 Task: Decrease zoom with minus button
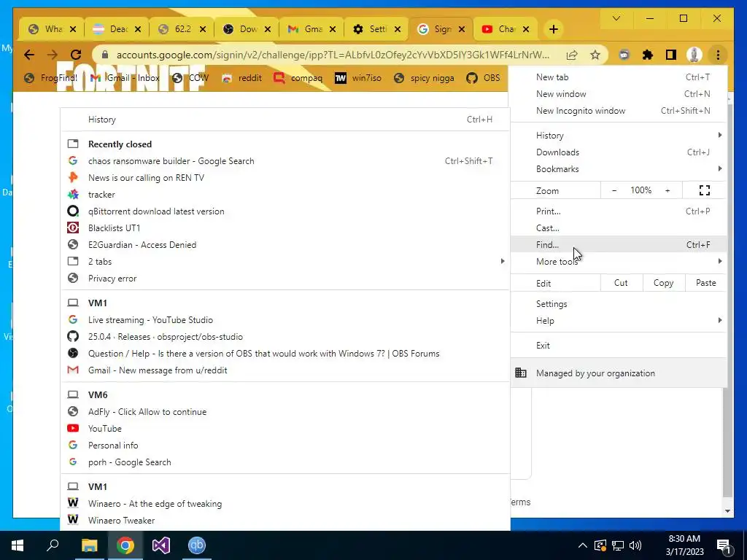coord(614,190)
